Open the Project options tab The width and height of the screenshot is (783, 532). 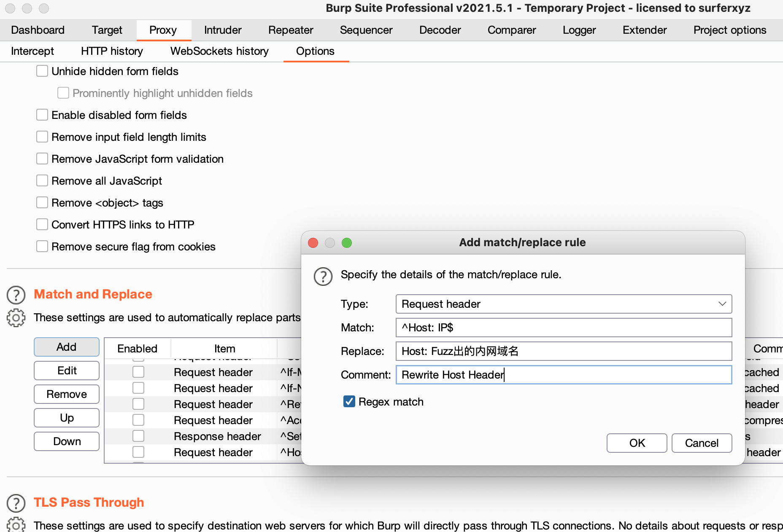pos(730,30)
